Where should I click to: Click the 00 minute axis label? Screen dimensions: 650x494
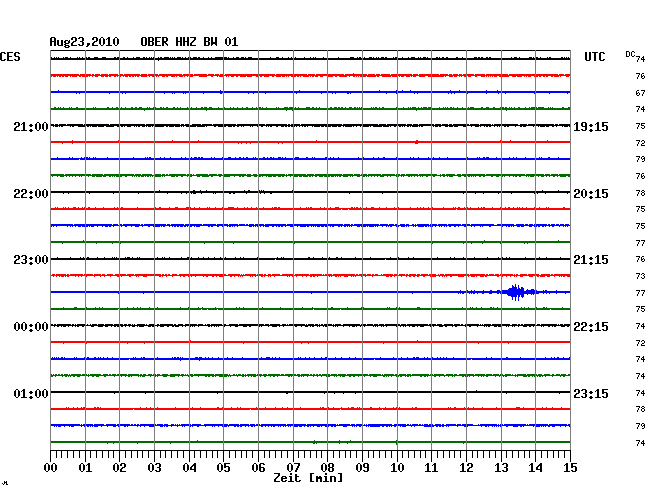tap(51, 467)
